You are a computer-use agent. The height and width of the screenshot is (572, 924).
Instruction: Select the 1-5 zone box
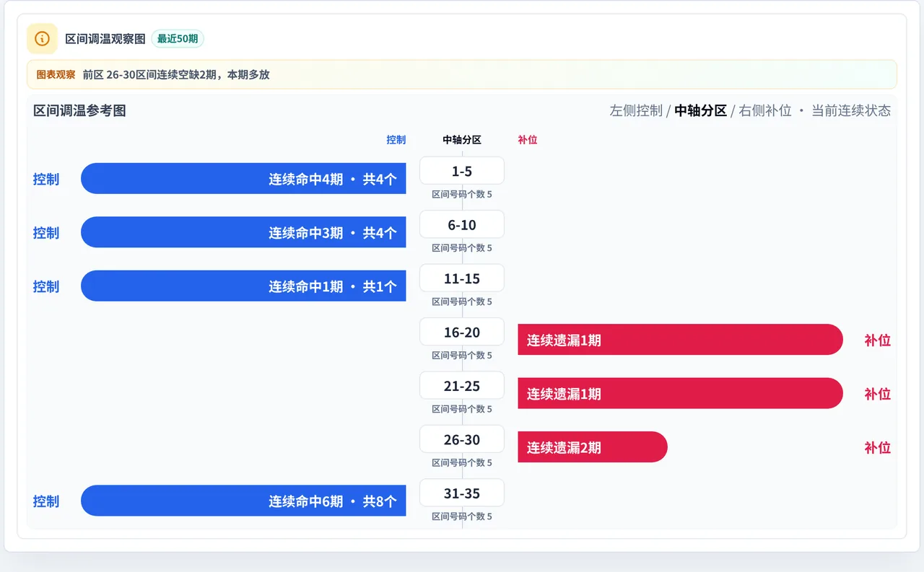coord(462,171)
